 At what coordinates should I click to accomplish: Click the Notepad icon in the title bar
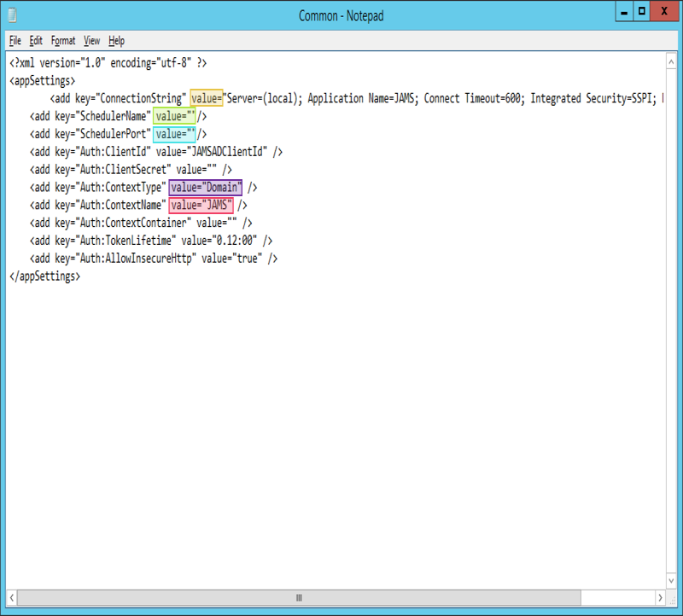coord(12,15)
